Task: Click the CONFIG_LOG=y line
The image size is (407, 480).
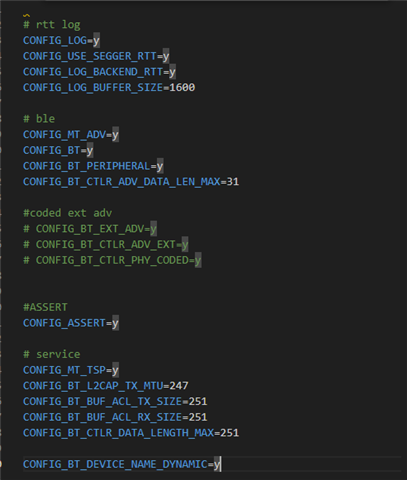Action: (61, 41)
